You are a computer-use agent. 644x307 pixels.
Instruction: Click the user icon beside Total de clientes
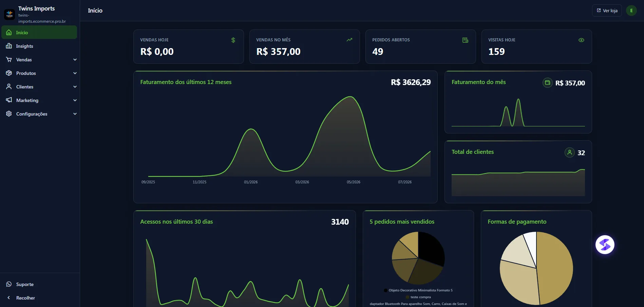click(x=570, y=152)
